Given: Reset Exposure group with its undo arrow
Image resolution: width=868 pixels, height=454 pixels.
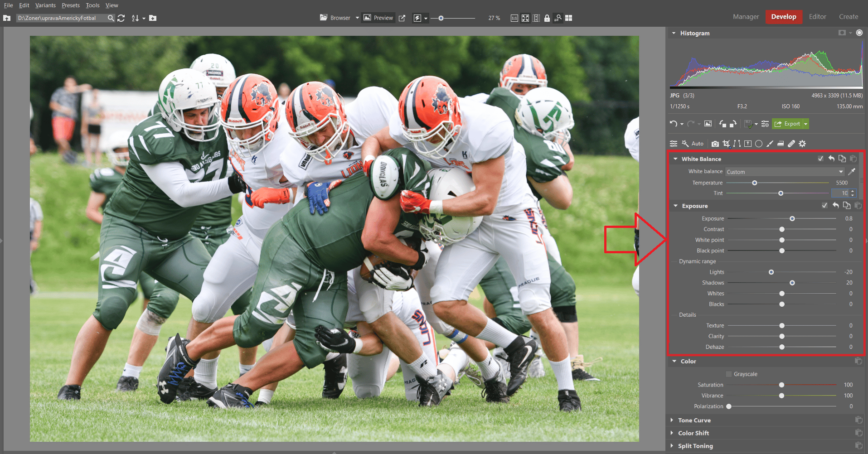Looking at the screenshot, I should point(836,206).
